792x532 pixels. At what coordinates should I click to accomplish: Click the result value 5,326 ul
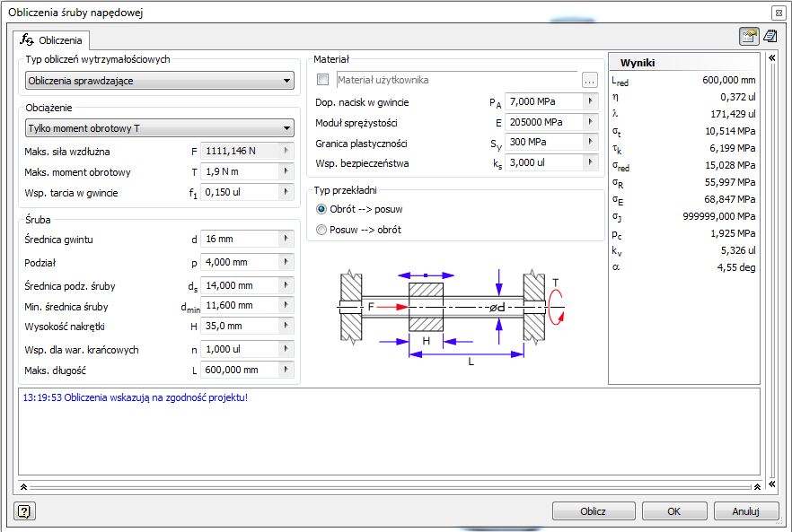pos(738,250)
